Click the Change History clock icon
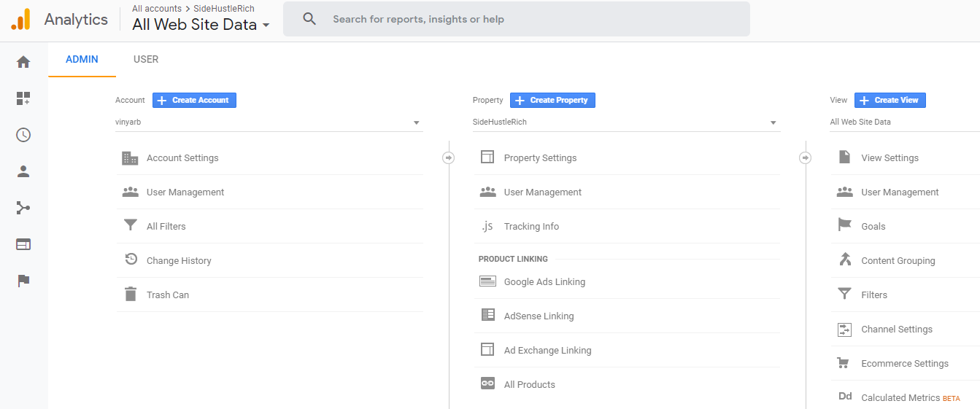Screen dimensions: 980x409 point(131,260)
